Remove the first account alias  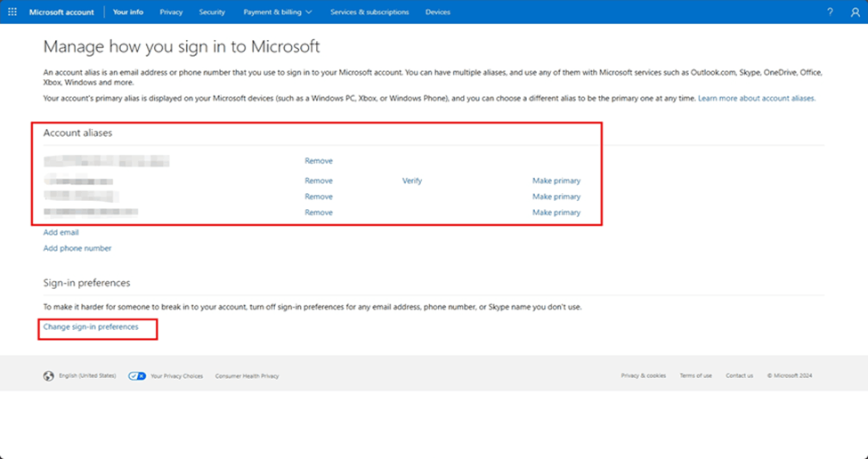click(319, 161)
